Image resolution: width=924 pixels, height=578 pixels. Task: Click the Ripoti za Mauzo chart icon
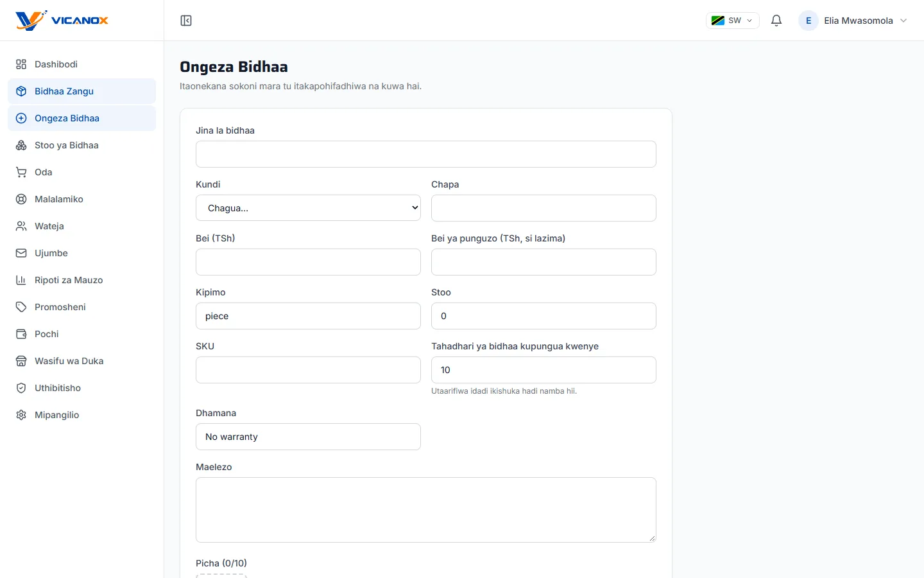click(x=21, y=280)
